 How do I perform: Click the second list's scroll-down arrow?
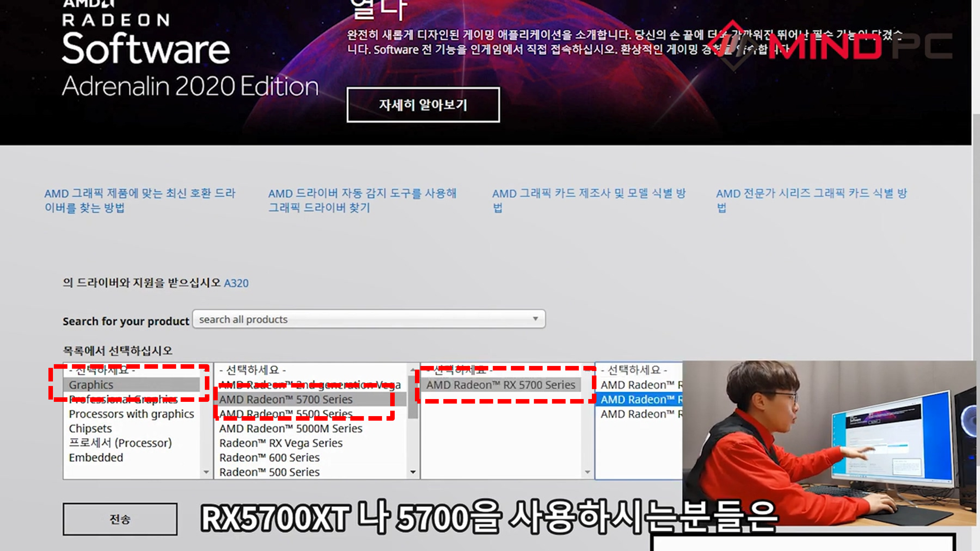coord(413,472)
